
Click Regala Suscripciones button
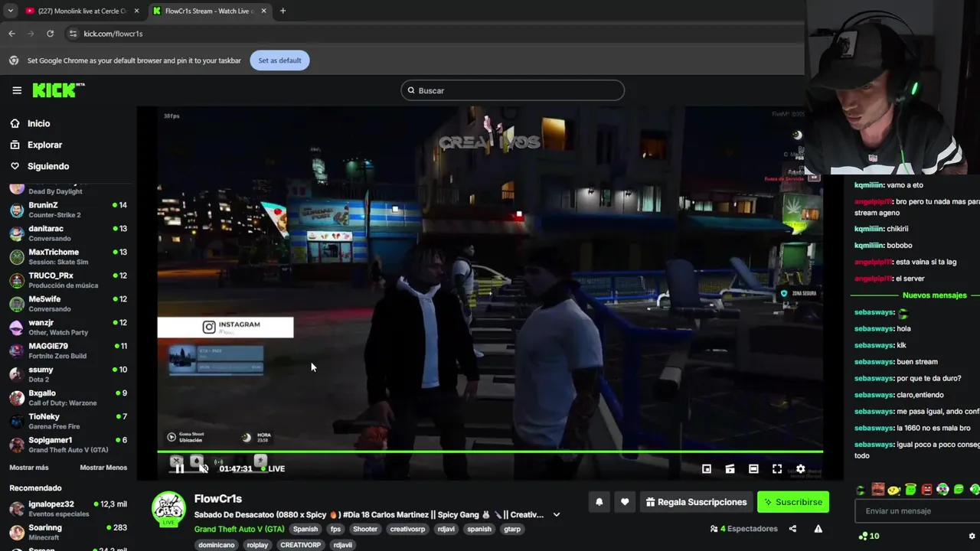point(696,502)
